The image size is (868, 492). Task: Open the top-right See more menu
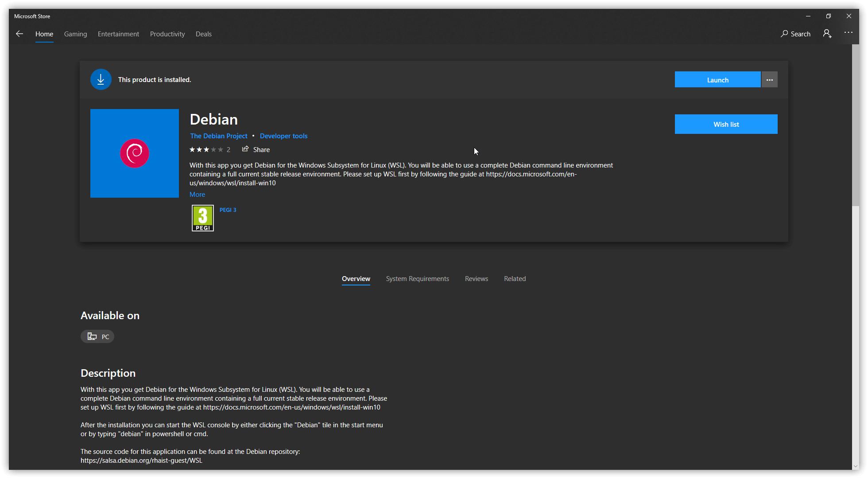[x=848, y=33]
